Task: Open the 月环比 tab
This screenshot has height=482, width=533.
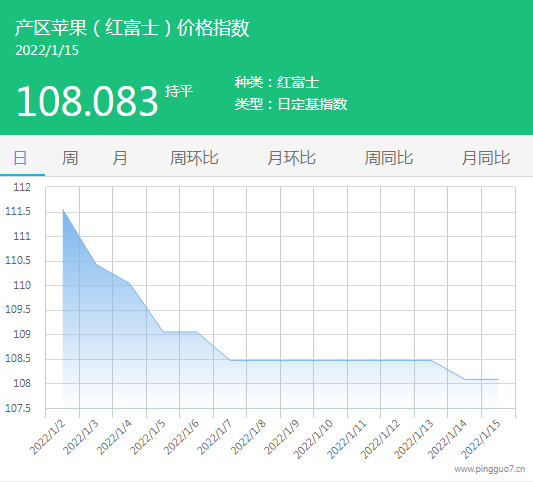Action: pyautogui.click(x=291, y=158)
